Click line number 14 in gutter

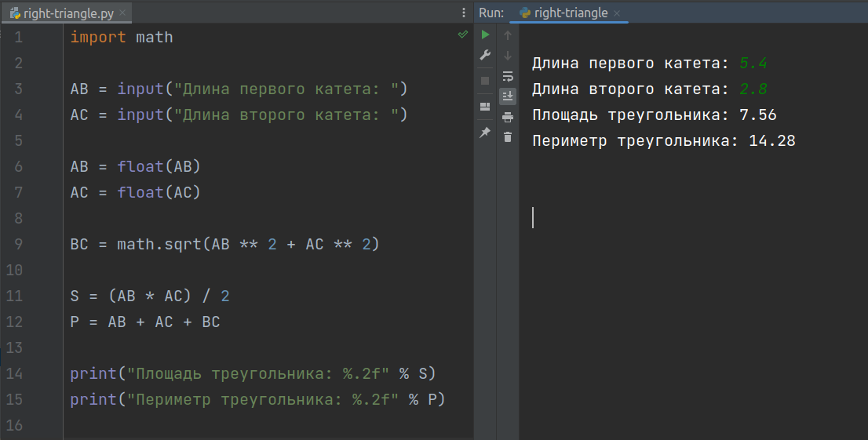click(x=14, y=373)
